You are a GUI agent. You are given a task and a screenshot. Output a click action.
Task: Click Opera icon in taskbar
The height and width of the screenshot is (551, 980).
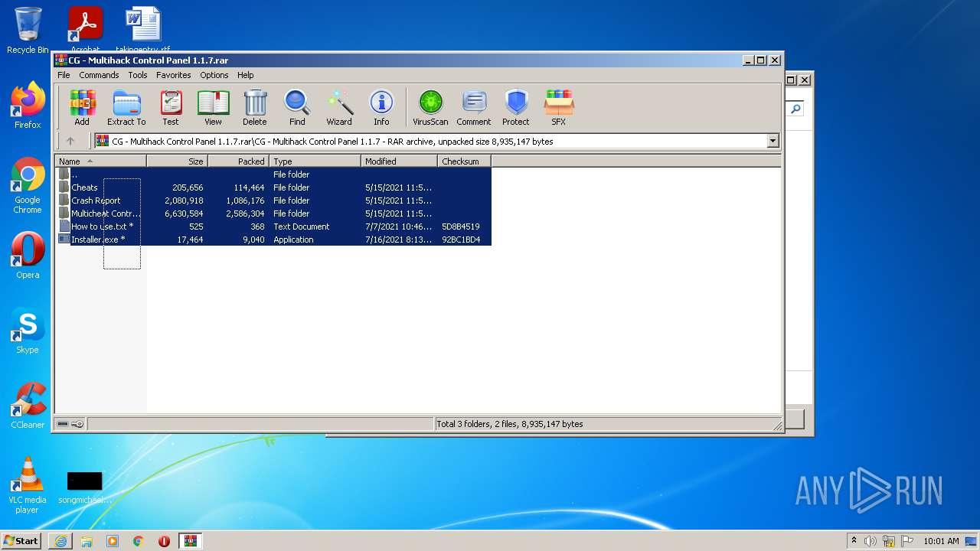tap(165, 541)
